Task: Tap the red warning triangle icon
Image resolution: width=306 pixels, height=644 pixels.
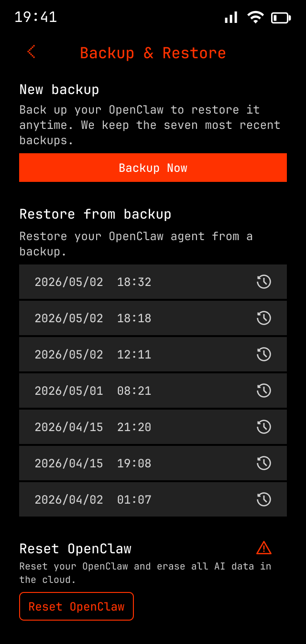Action: tap(264, 548)
